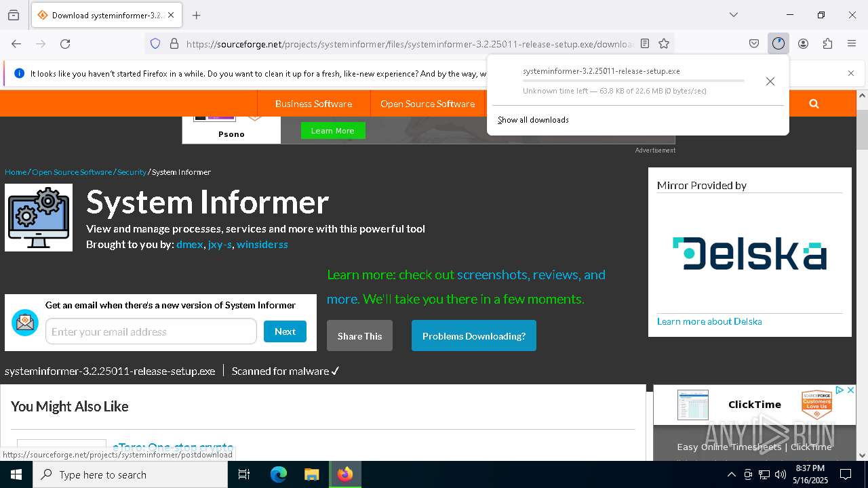Screen dimensions: 868x488
Task: Launch Microsoft Edge from taskbar
Action: click(279, 474)
